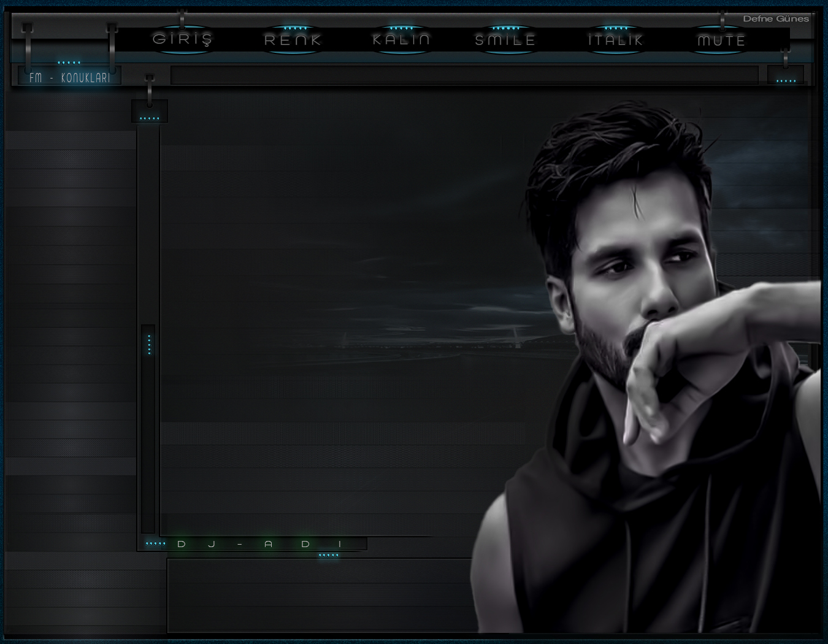Click the Defne Günes credit text
The width and height of the screenshot is (828, 644).
(x=775, y=19)
